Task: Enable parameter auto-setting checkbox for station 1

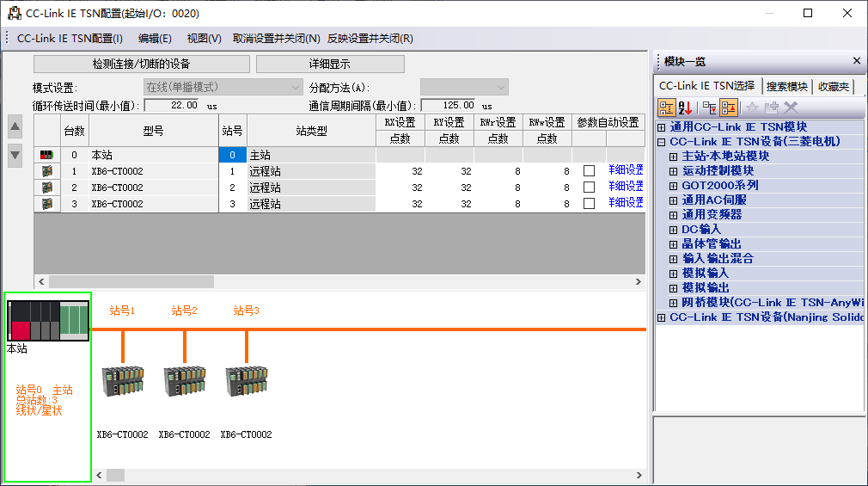Action: coord(589,171)
